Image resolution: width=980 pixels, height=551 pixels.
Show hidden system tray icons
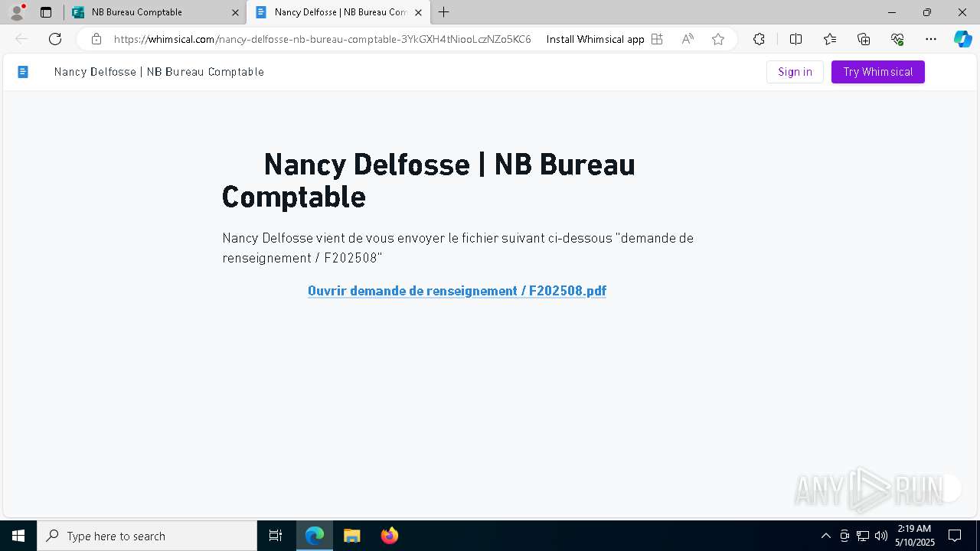pos(825,536)
